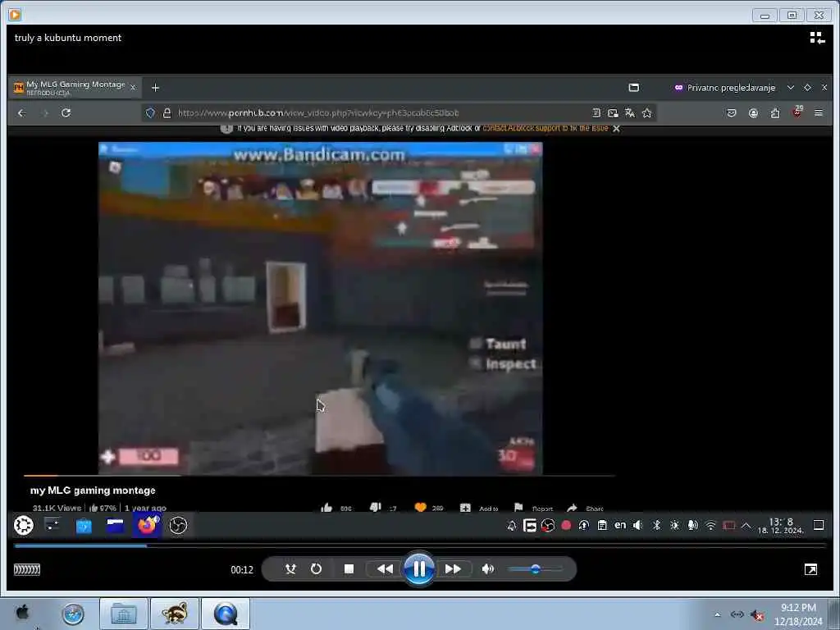This screenshot has height=630, width=840.
Task: Click the blue seek bar above controls
Action: click(x=420, y=546)
